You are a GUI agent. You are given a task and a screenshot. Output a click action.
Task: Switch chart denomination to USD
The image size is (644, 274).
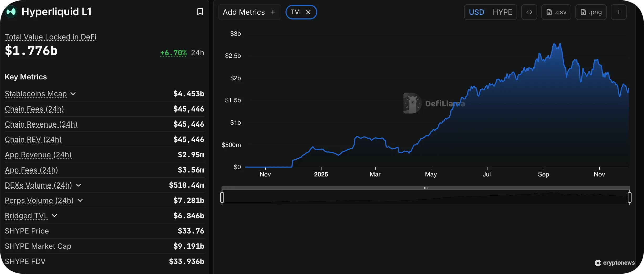pyautogui.click(x=476, y=12)
